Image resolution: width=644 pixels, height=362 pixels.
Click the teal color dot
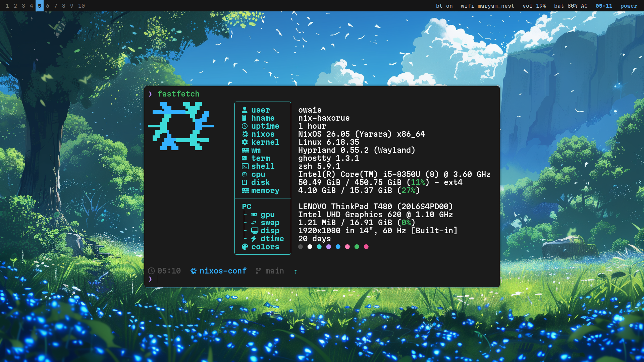[x=319, y=247]
